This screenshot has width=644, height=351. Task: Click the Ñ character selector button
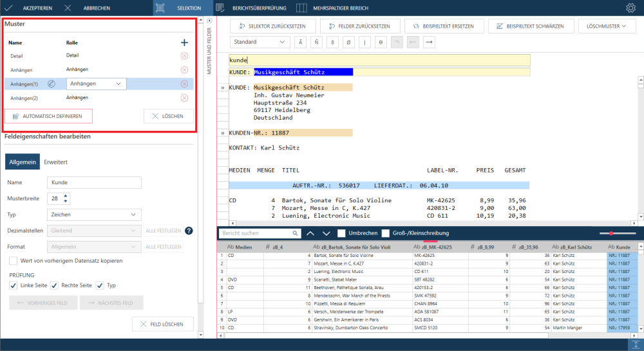click(x=316, y=42)
